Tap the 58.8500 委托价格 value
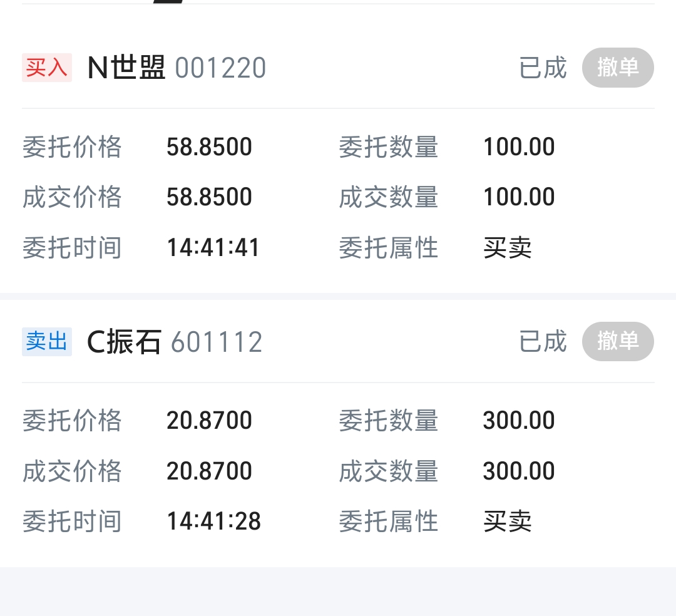 (x=209, y=147)
